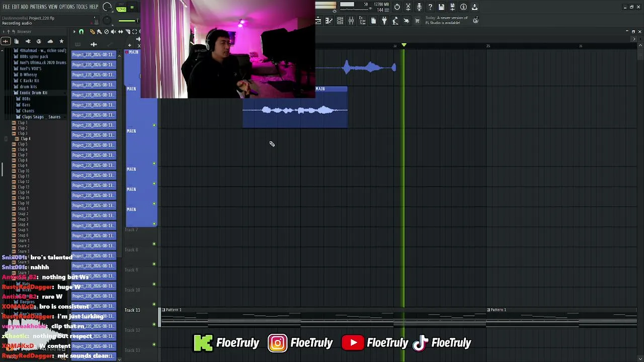Toggle mute light on Track 9
644x362 pixels.
[154, 284]
